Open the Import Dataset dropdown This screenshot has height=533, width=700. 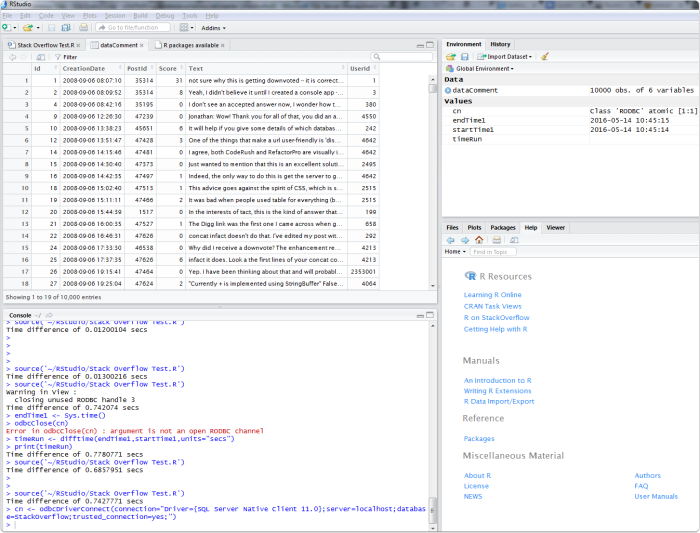point(506,57)
